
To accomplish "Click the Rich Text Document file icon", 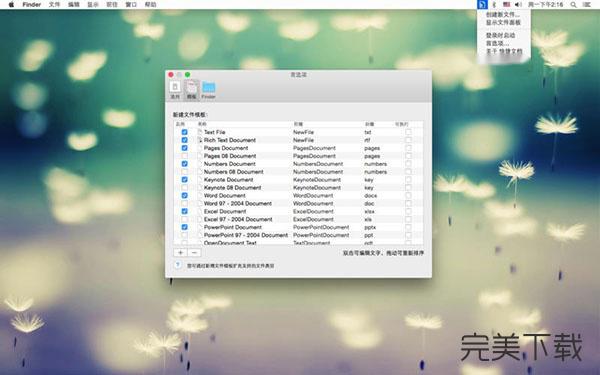I will [x=200, y=140].
